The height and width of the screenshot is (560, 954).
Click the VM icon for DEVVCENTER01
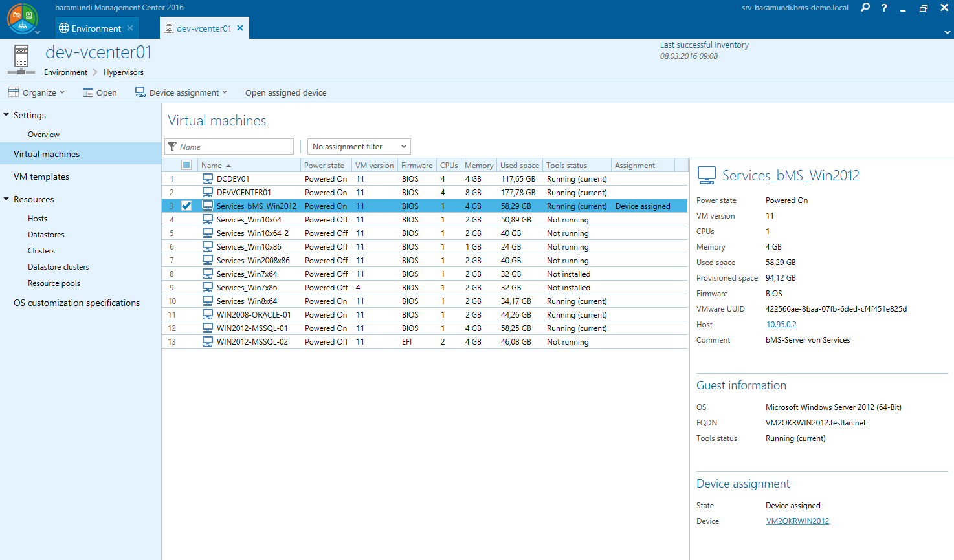tap(208, 192)
